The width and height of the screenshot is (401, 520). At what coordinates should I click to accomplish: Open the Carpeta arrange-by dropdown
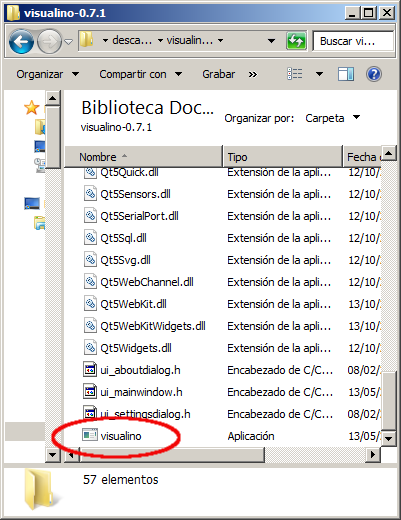pos(332,118)
